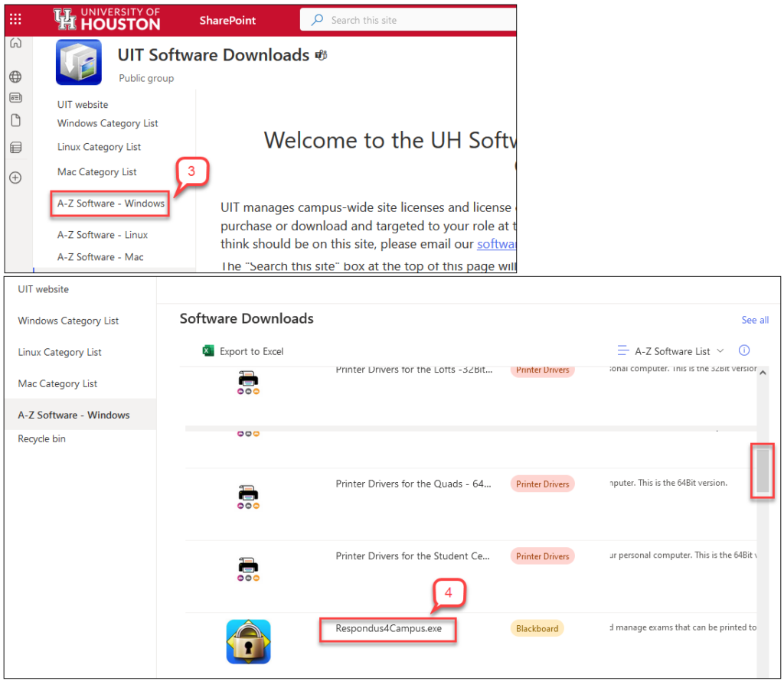This screenshot has height=681, width=784.
Task: Click the follow icon next to the site title
Action: (321, 54)
